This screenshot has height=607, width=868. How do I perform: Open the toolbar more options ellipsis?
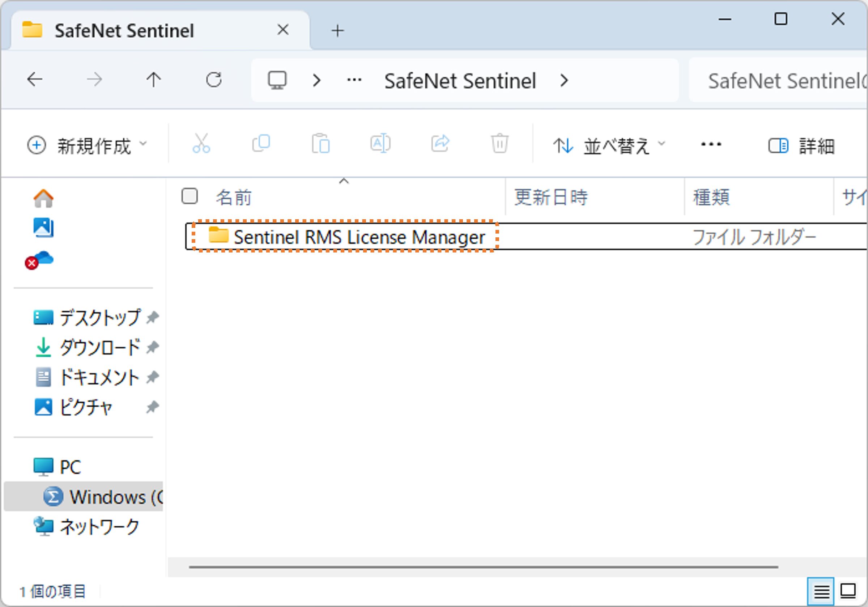(x=711, y=144)
